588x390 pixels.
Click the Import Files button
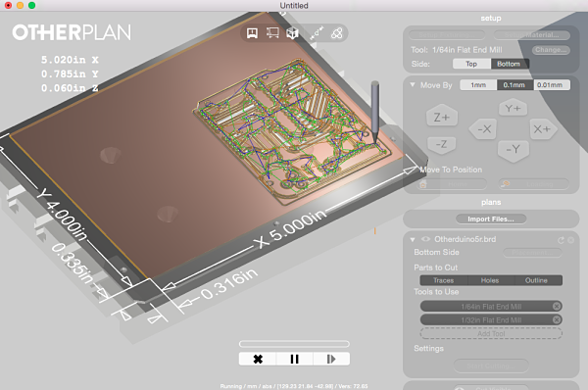[491, 219]
